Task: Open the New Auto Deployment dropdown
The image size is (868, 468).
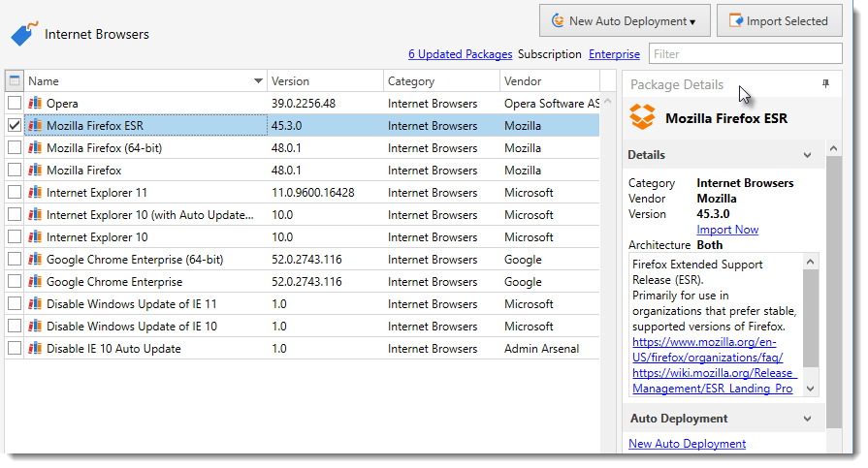Action: 625,21
